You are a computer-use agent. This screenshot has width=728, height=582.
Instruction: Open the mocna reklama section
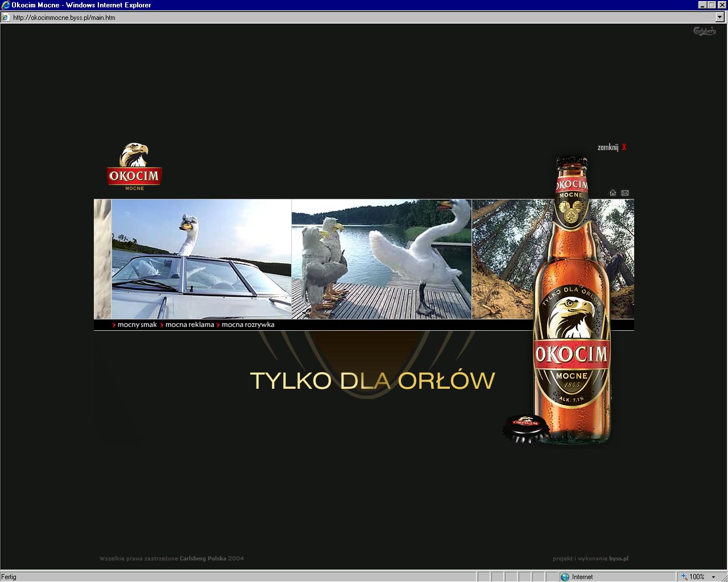(x=189, y=325)
